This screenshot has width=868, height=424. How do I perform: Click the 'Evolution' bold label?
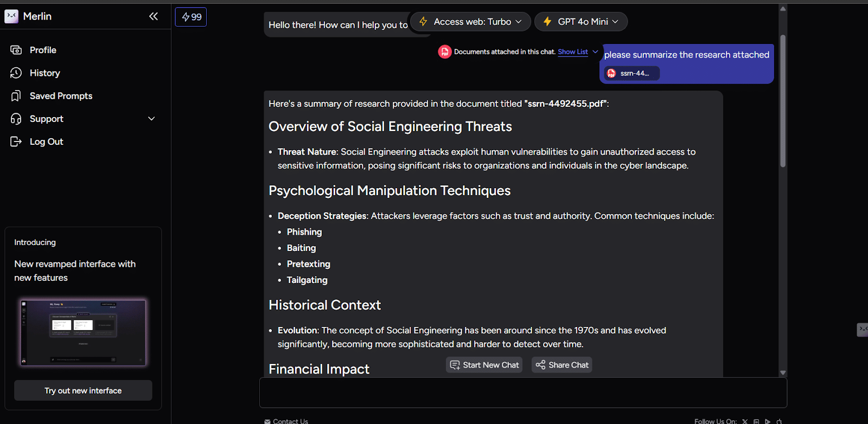[298, 330]
